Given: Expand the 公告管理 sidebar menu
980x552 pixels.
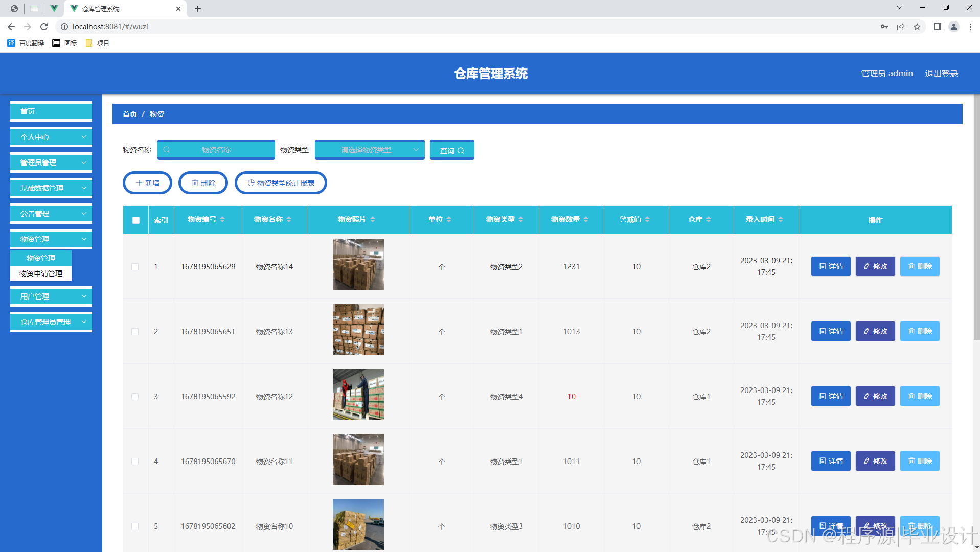Looking at the screenshot, I should 51,214.
